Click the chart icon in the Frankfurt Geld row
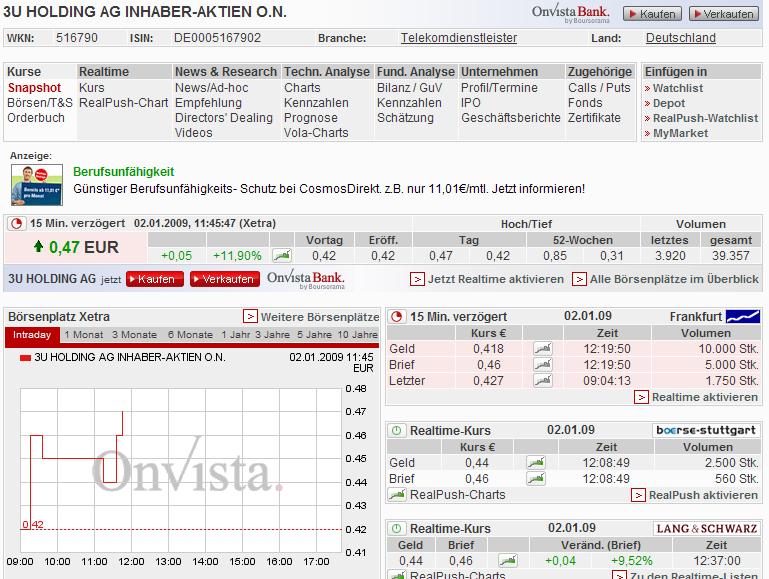 (x=542, y=349)
